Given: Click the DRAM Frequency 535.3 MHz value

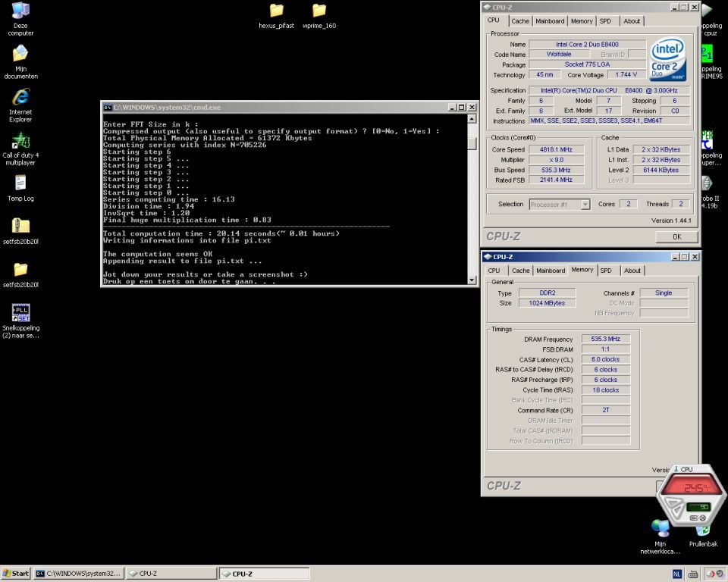Looking at the screenshot, I should (605, 339).
